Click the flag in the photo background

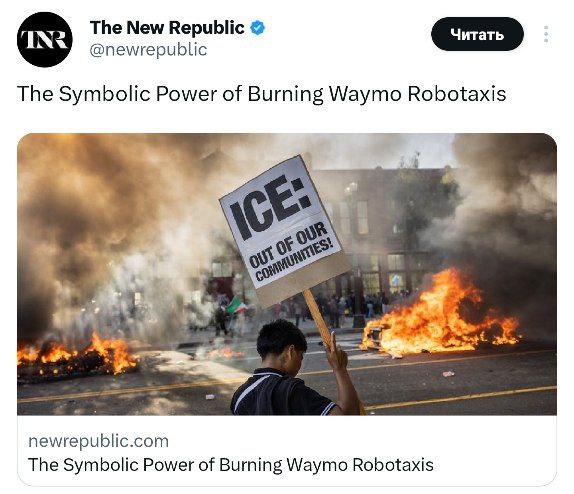pos(236,305)
